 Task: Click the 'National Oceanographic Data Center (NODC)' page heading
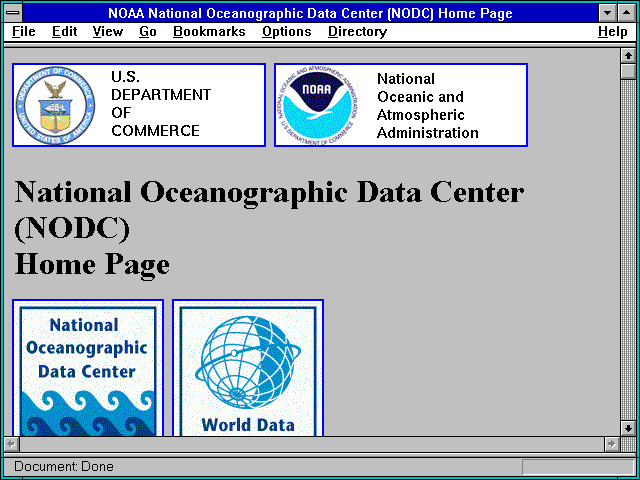[x=269, y=210]
